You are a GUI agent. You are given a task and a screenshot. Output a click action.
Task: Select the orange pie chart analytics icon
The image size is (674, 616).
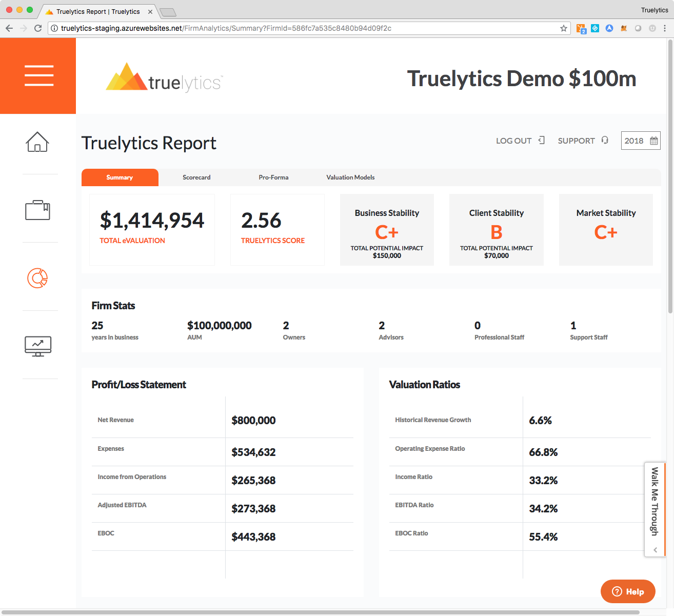point(37,278)
